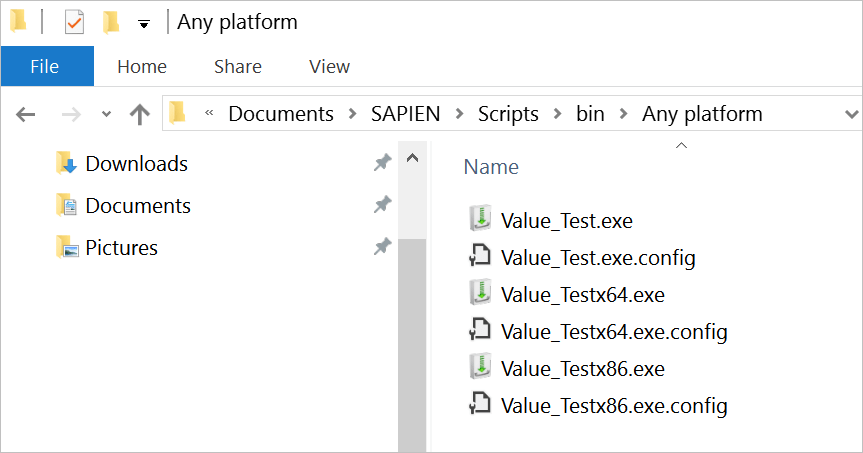This screenshot has width=863, height=453.
Task: Expand the recent locations dropdown arrow
Action: tap(106, 114)
